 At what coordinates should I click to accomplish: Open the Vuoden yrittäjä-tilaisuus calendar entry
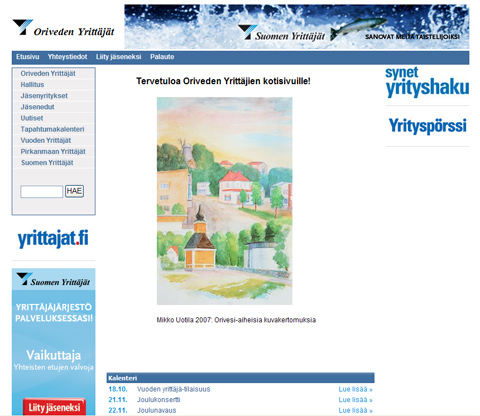tap(173, 389)
